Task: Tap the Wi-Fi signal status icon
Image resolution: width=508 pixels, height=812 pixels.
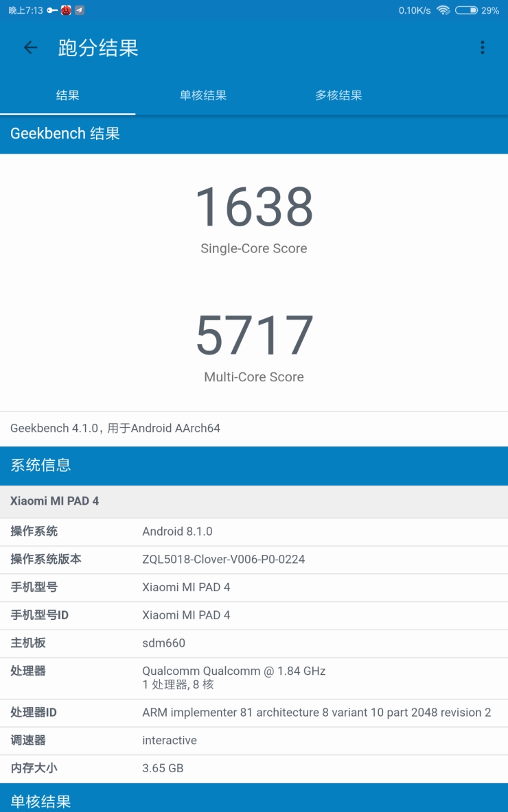Action: 443,10
